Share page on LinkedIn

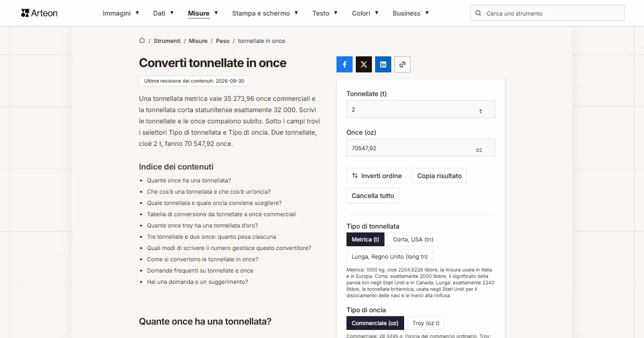pyautogui.click(x=383, y=64)
